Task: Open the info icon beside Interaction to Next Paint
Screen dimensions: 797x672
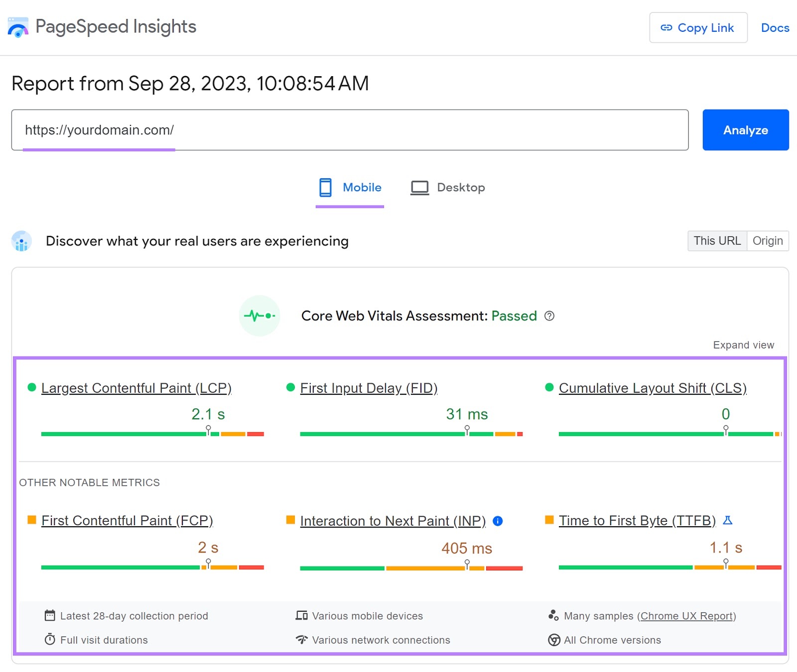Action: coord(498,521)
